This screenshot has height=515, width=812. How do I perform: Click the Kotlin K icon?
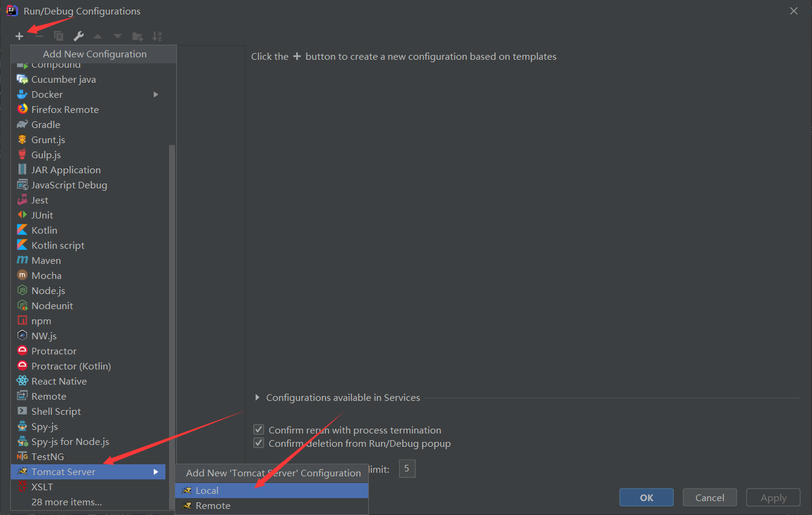pos(22,230)
